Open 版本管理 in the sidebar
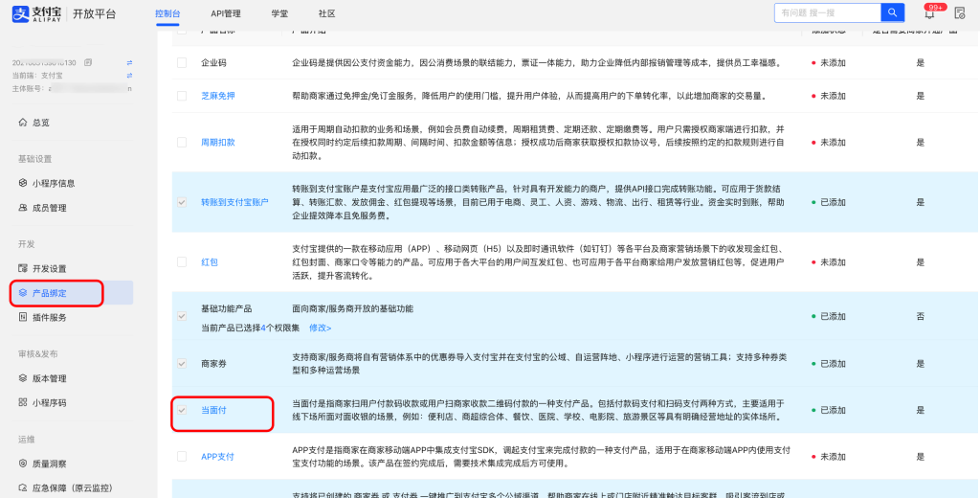The height and width of the screenshot is (498, 980). point(49,378)
